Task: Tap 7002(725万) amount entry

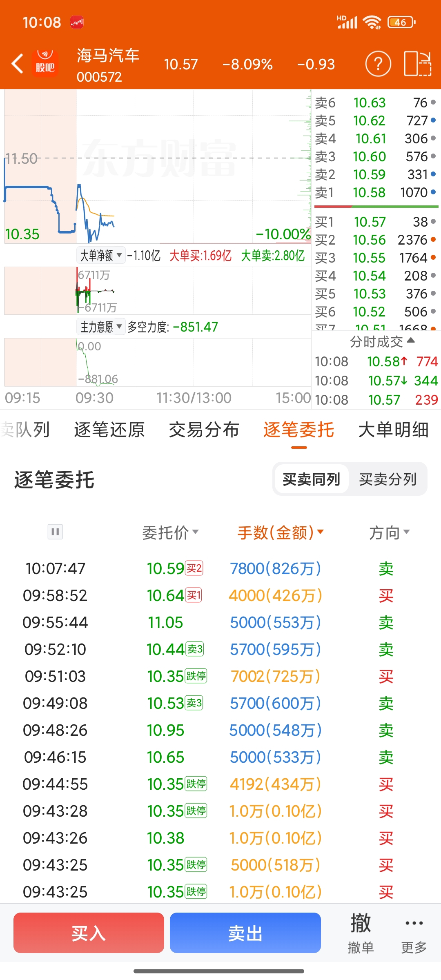Action: coord(276,676)
